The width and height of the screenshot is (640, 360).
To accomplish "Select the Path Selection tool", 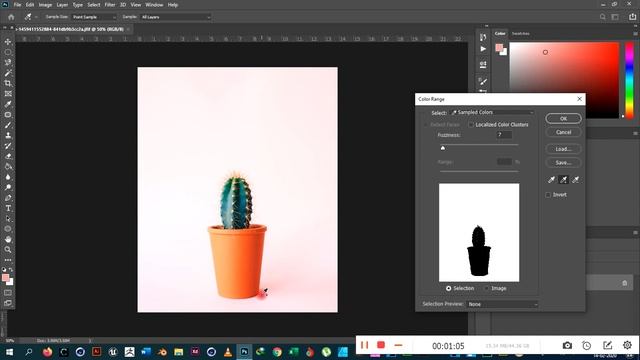I will [x=8, y=219].
